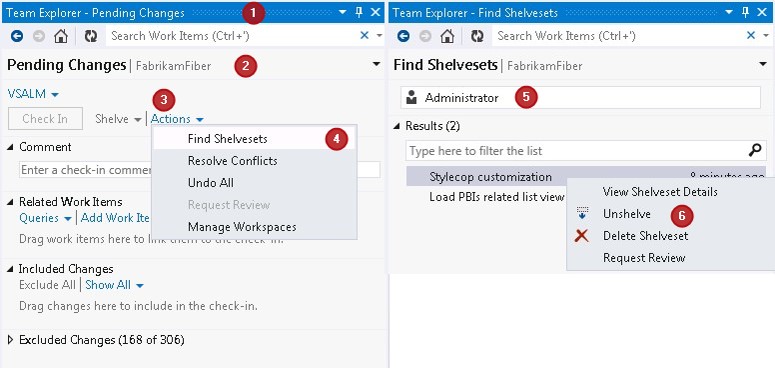
Task: Clear search box in Find Shelvesets panel
Action: point(751,35)
